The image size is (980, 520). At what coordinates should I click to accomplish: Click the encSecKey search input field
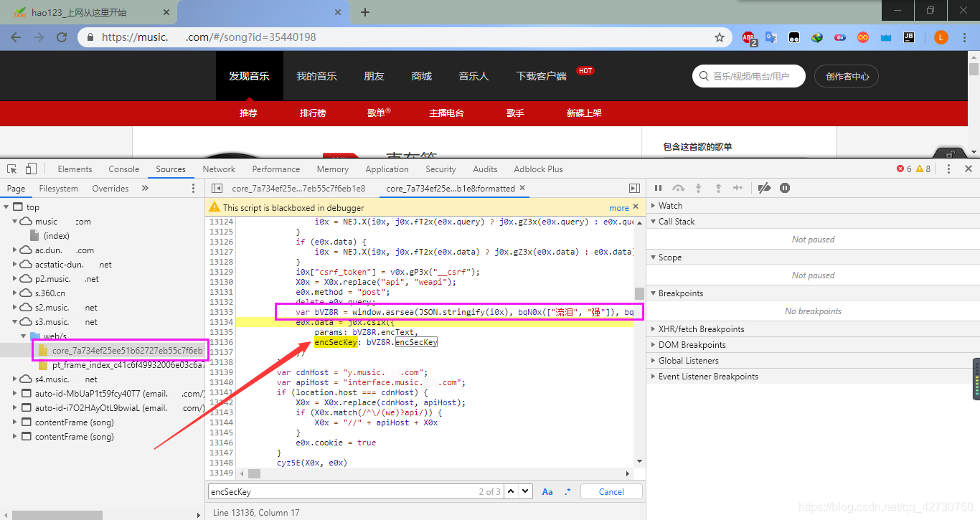(341, 491)
